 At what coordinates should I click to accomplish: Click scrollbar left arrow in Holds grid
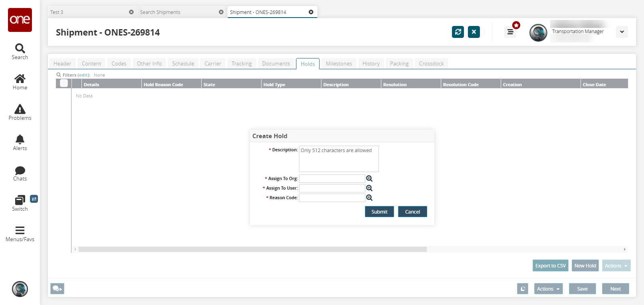click(75, 249)
